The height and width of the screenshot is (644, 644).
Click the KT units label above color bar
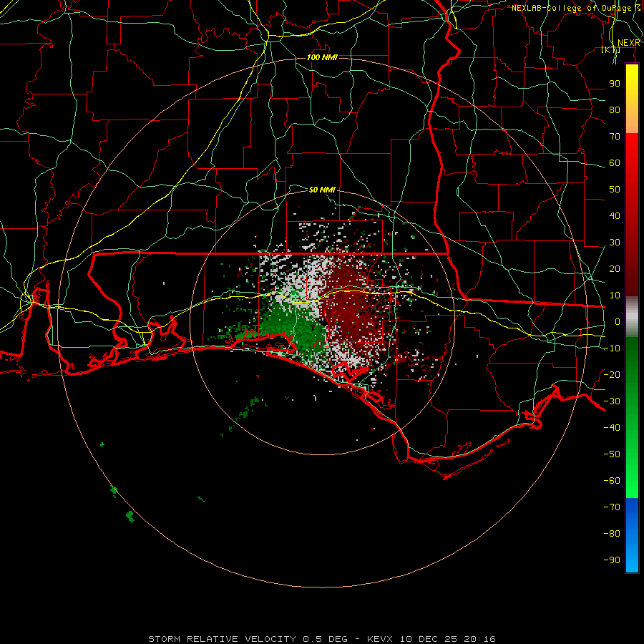click(611, 50)
